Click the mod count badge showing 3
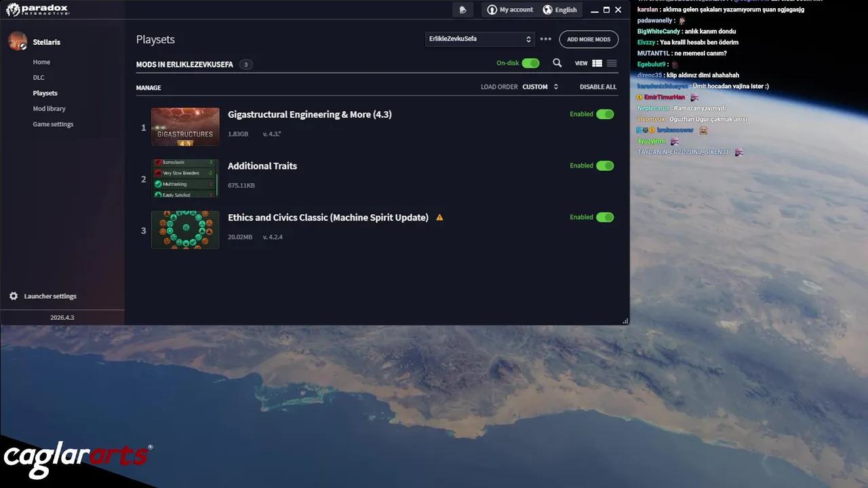The height and width of the screenshot is (488, 868). point(245,64)
